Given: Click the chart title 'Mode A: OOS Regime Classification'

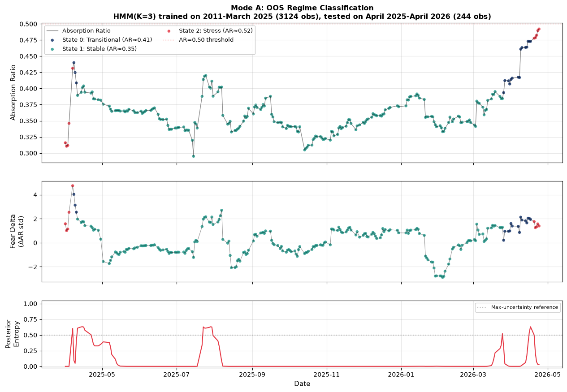Looking at the screenshot, I should tap(302, 8).
